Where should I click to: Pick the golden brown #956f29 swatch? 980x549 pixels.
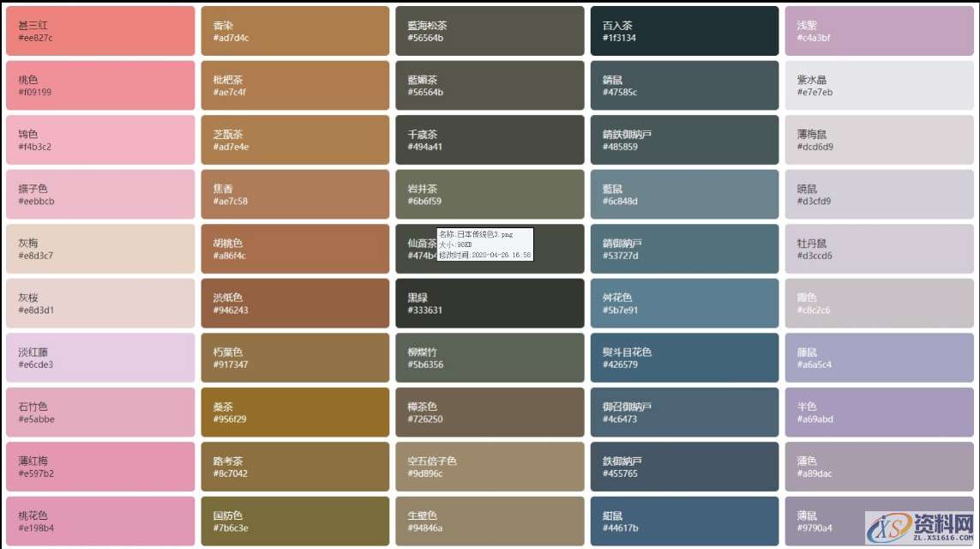click(x=295, y=412)
